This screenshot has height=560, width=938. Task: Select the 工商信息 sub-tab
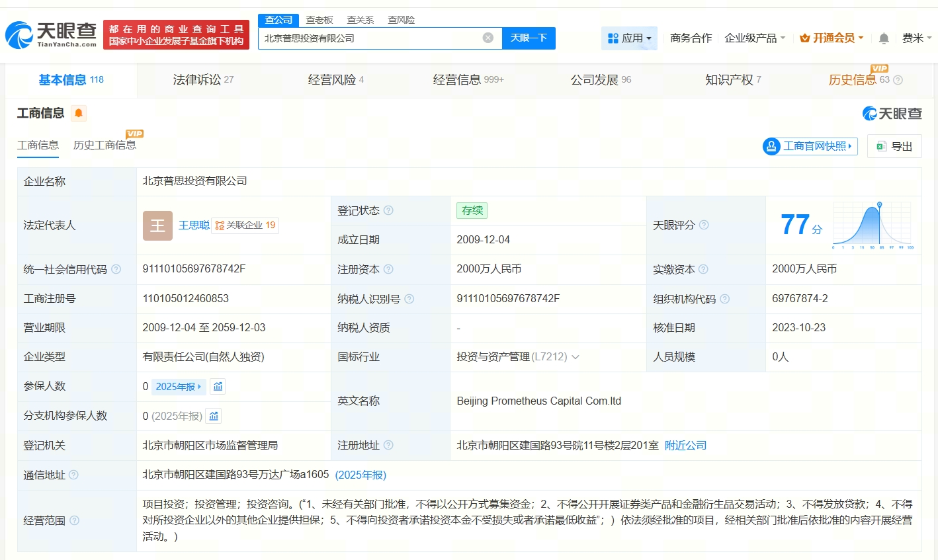pyautogui.click(x=38, y=145)
